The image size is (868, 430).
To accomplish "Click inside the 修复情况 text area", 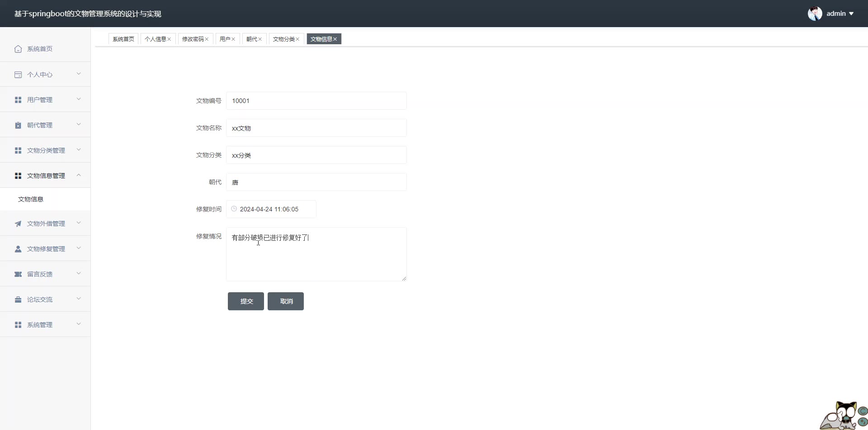I will pyautogui.click(x=316, y=254).
